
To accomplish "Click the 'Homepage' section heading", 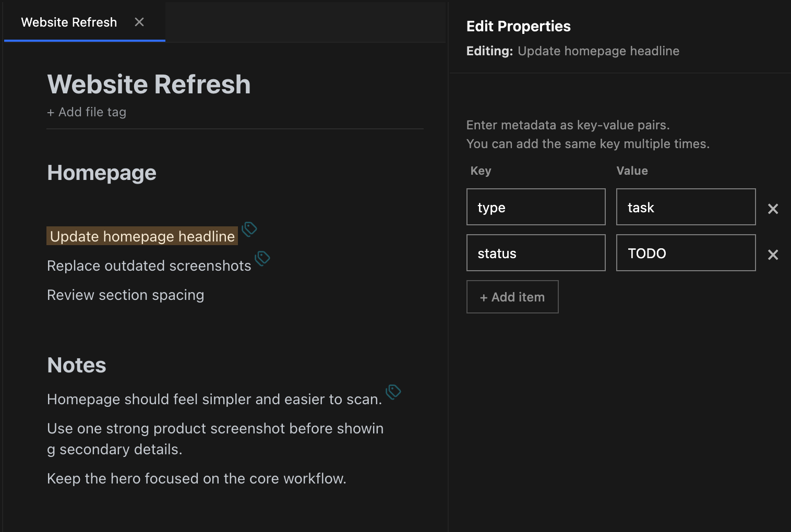I will click(101, 172).
